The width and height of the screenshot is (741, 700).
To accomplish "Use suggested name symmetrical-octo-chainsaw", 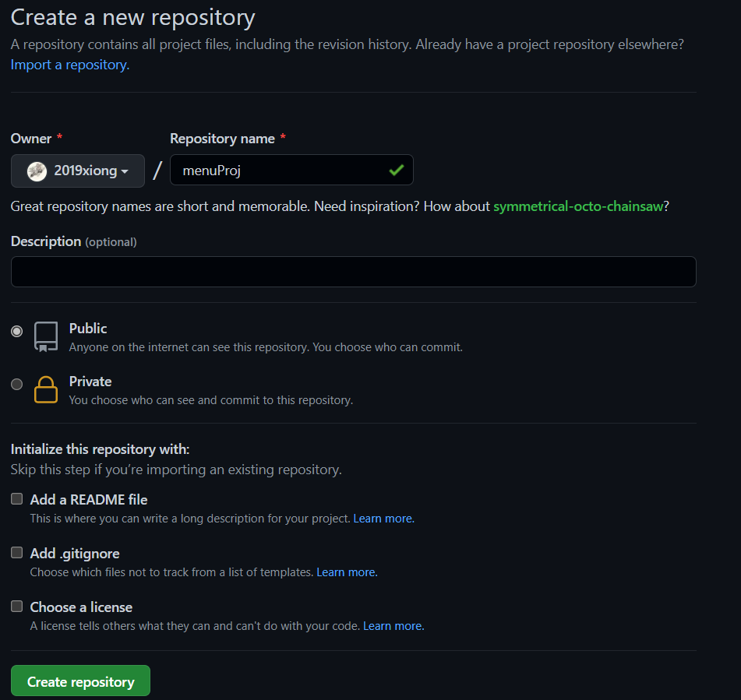I will 578,206.
